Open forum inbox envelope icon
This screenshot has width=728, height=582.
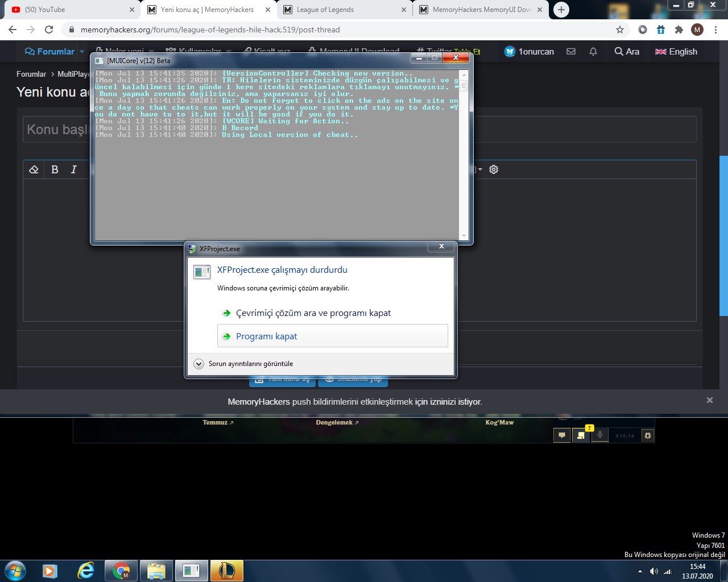click(x=571, y=52)
